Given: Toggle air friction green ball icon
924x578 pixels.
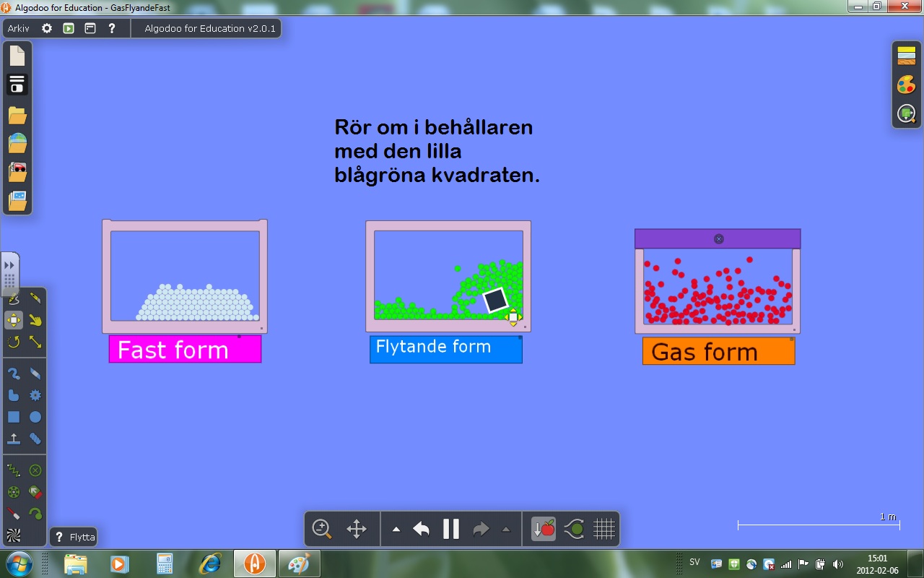Looking at the screenshot, I should tap(574, 529).
